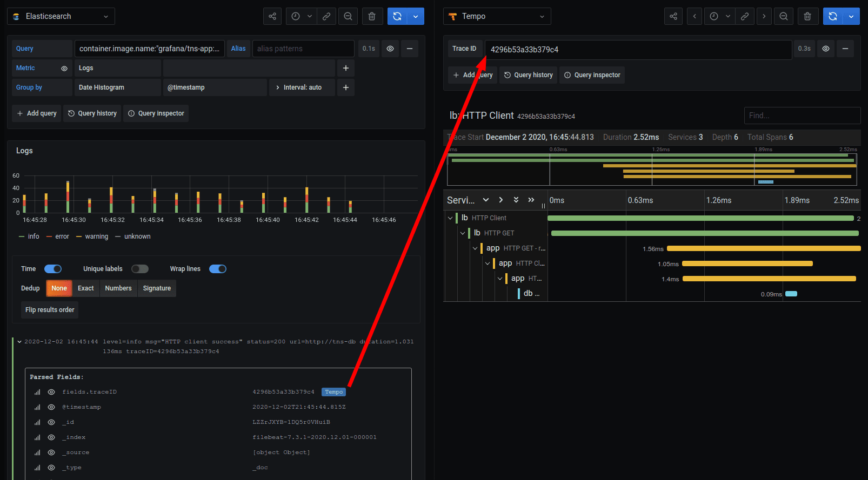Click plus icon next to Interval: auto
Image resolution: width=868 pixels, height=480 pixels.
pos(346,87)
